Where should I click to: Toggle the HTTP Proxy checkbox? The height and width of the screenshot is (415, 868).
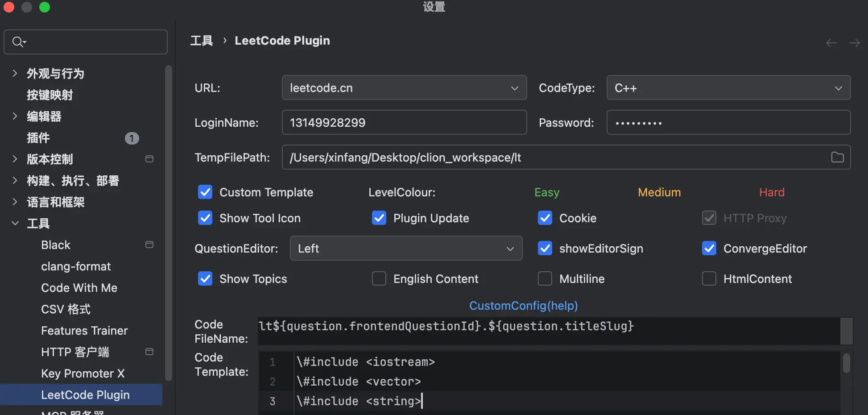[709, 218]
